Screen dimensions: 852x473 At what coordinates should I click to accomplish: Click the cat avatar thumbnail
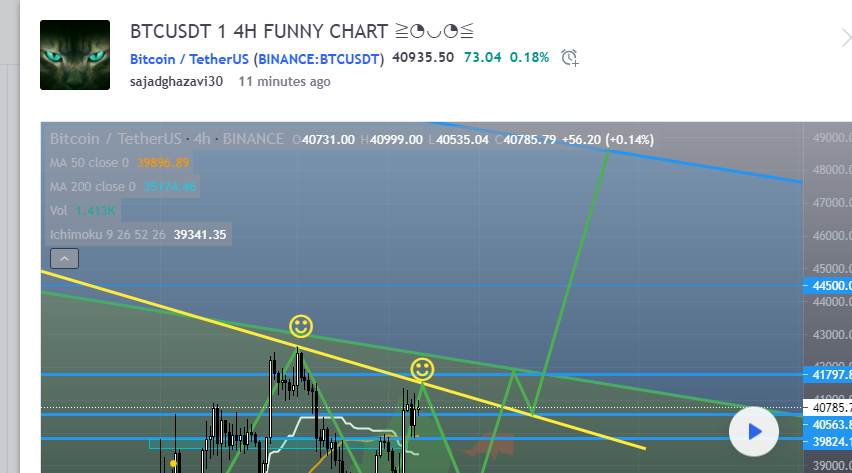tap(75, 55)
